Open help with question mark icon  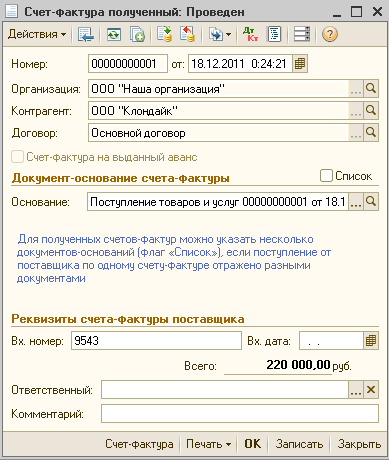pyautogui.click(x=330, y=34)
